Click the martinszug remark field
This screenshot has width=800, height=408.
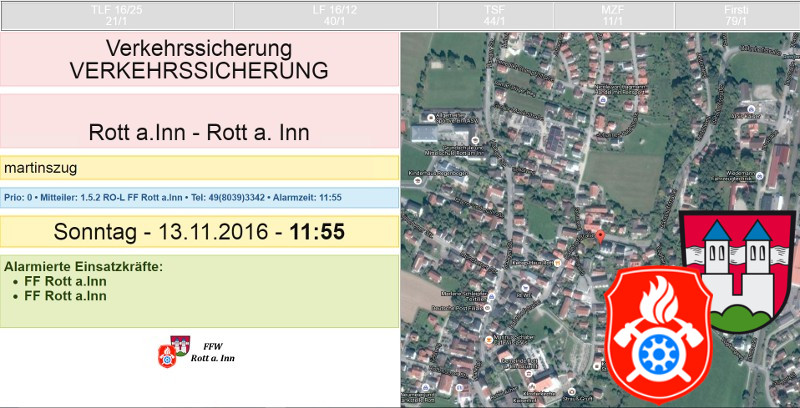199,168
